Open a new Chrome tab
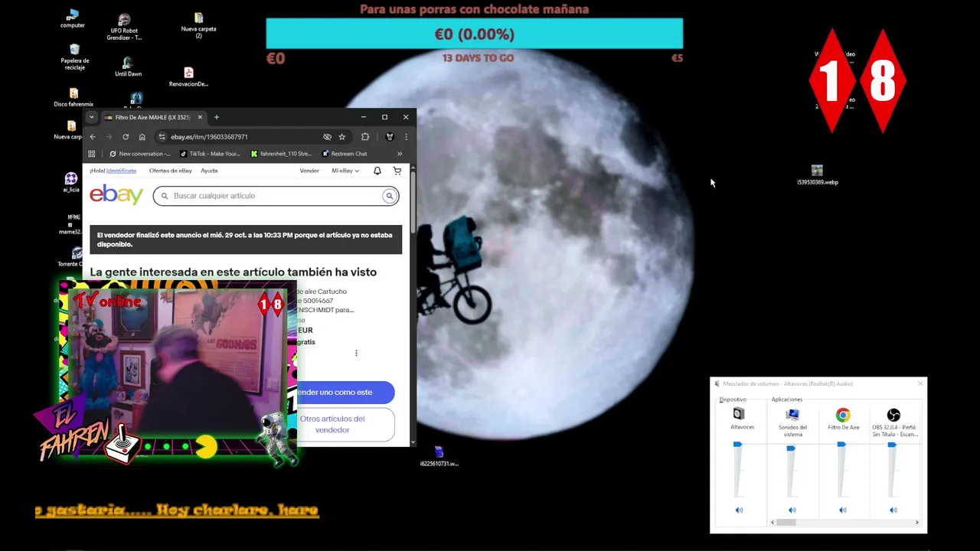Screen dimensions: 980x551 216,117
